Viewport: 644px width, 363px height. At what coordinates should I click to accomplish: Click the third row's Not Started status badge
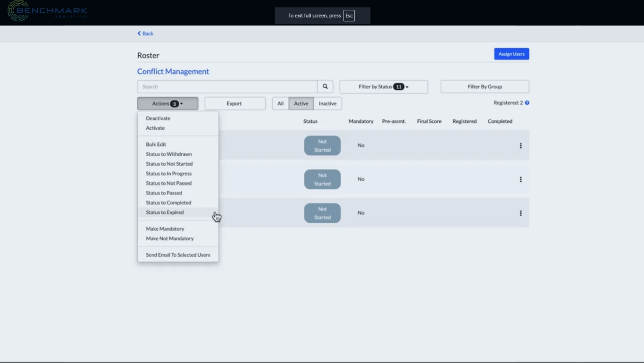pos(322,213)
